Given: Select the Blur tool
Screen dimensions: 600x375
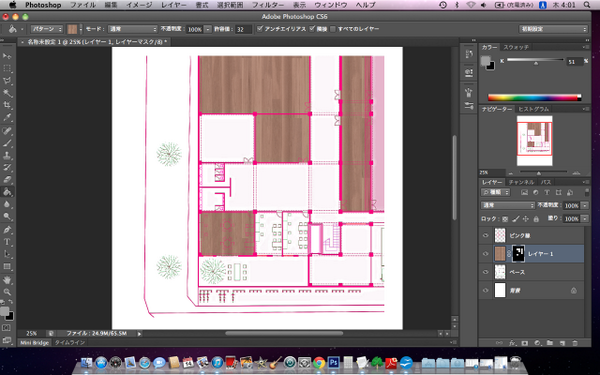Looking at the screenshot, I should (7, 204).
